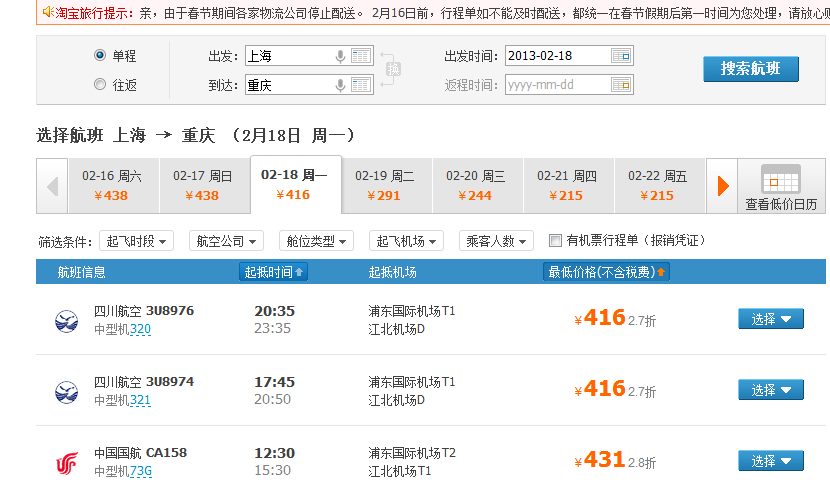The height and width of the screenshot is (485, 830).
Task: Open 选择 dropdown for flight 3U8976
Action: (771, 319)
